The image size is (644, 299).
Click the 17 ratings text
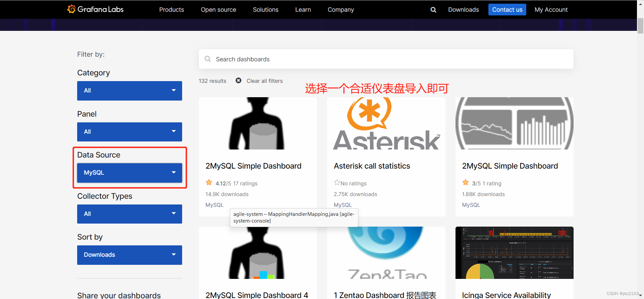(x=245, y=183)
